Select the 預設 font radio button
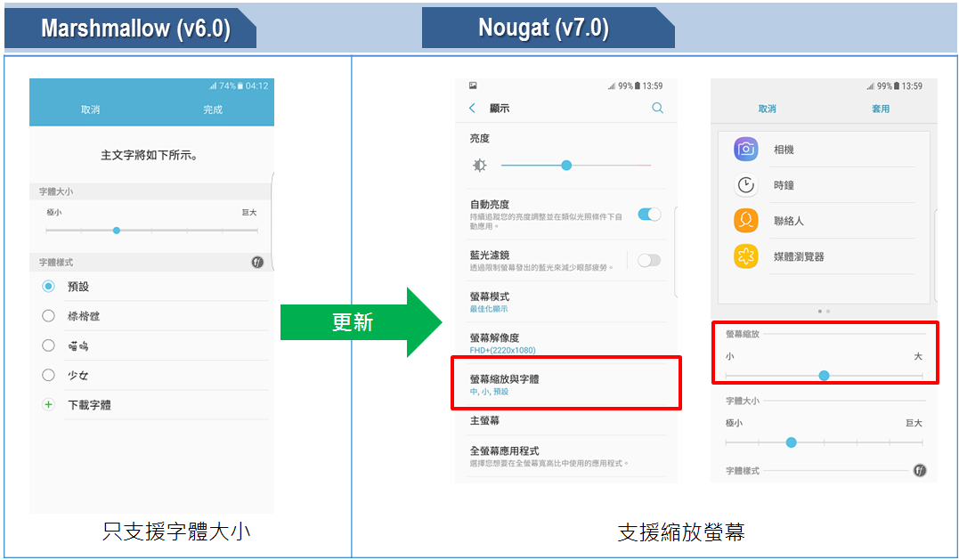959x560 pixels. 48,286
